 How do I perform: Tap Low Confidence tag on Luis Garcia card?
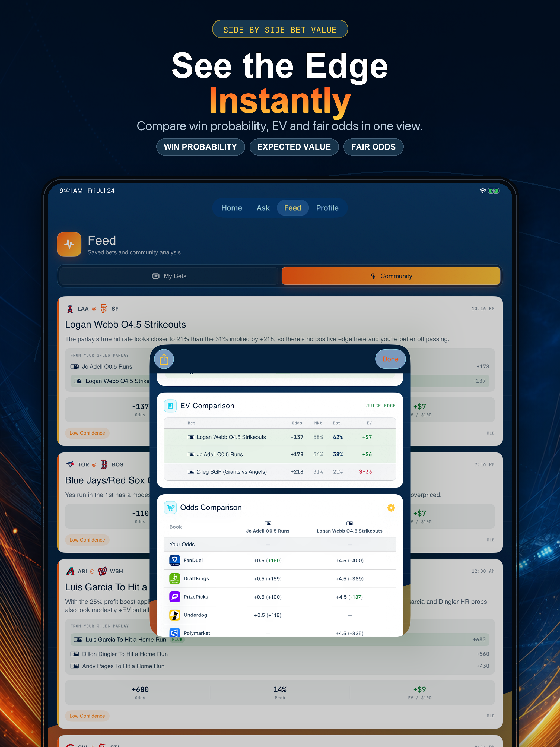click(x=87, y=716)
